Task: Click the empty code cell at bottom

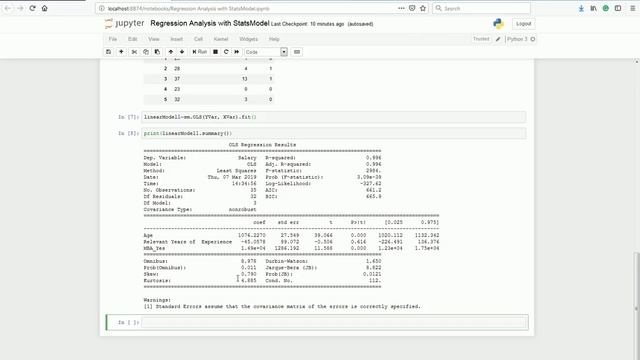Action: pos(334,322)
